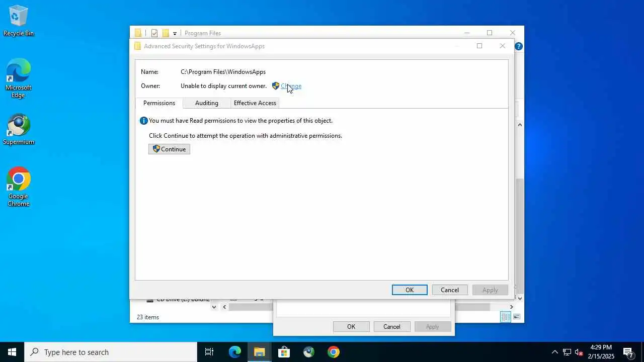
Task: Show hidden system tray icons
Action: point(555,352)
